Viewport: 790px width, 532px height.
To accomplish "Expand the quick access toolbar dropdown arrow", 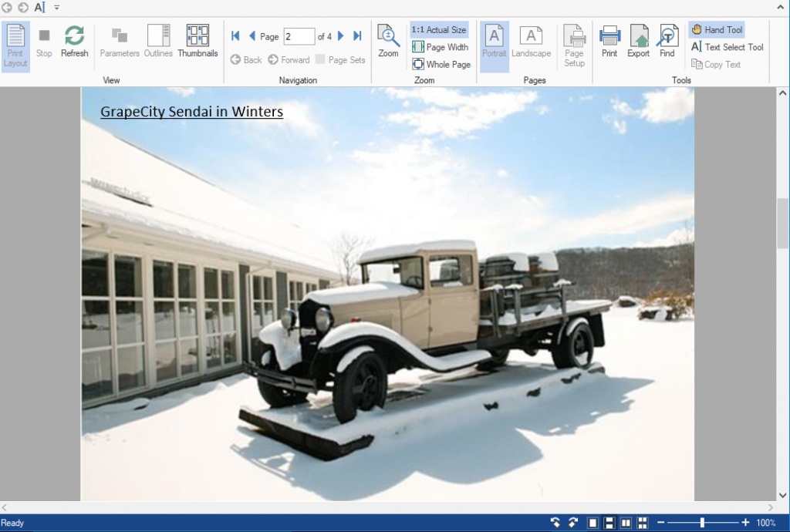I will 57,8.
